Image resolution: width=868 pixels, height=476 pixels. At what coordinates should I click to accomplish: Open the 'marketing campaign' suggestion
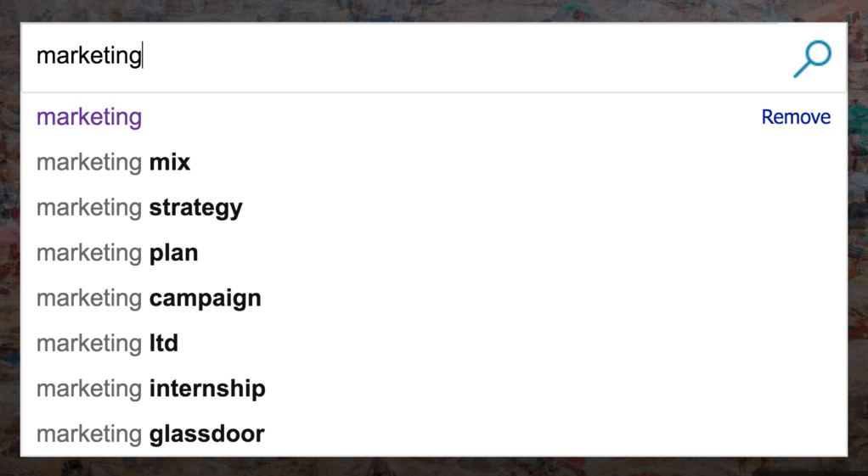(x=149, y=298)
